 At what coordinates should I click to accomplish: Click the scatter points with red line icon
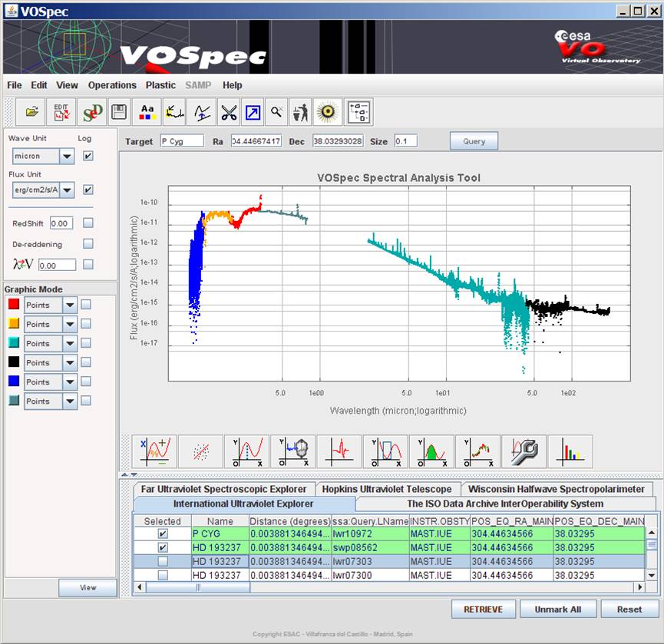coord(200,451)
